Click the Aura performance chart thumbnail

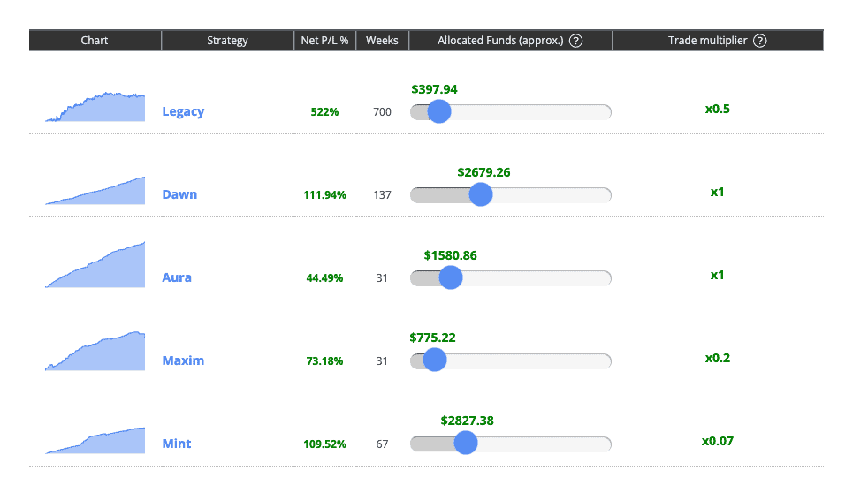point(95,264)
